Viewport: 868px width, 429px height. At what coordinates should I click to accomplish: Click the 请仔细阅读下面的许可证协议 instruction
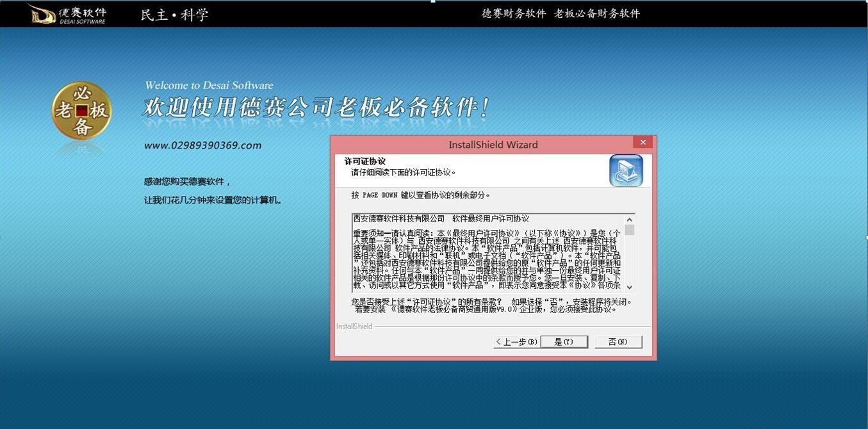click(404, 172)
